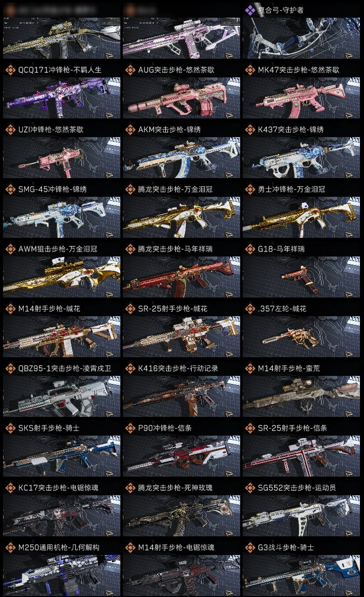
Task: Open the QBZ95-1突击步枪-凌霄戍卫 skin image
Action: click(x=62, y=396)
